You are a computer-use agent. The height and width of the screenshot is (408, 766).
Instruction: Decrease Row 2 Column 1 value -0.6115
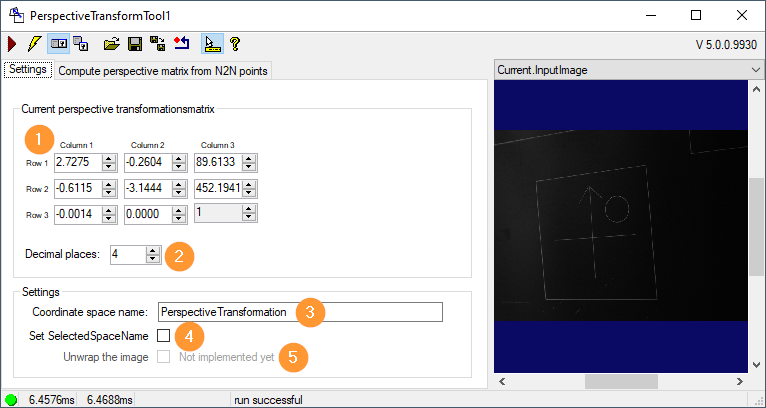tap(109, 193)
